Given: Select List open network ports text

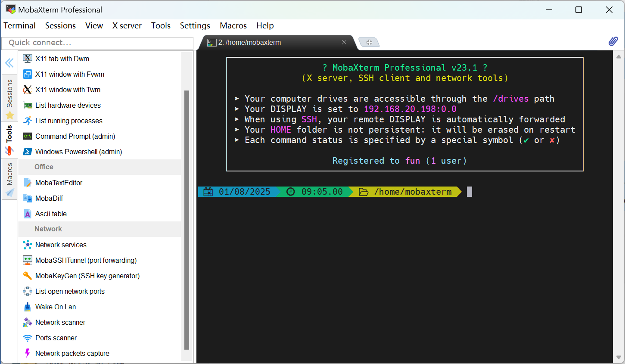Looking at the screenshot, I should [x=70, y=291].
